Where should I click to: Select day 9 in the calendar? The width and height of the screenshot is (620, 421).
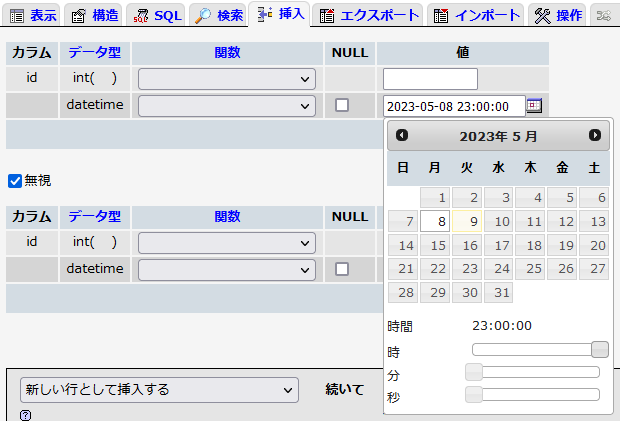pyautogui.click(x=467, y=221)
